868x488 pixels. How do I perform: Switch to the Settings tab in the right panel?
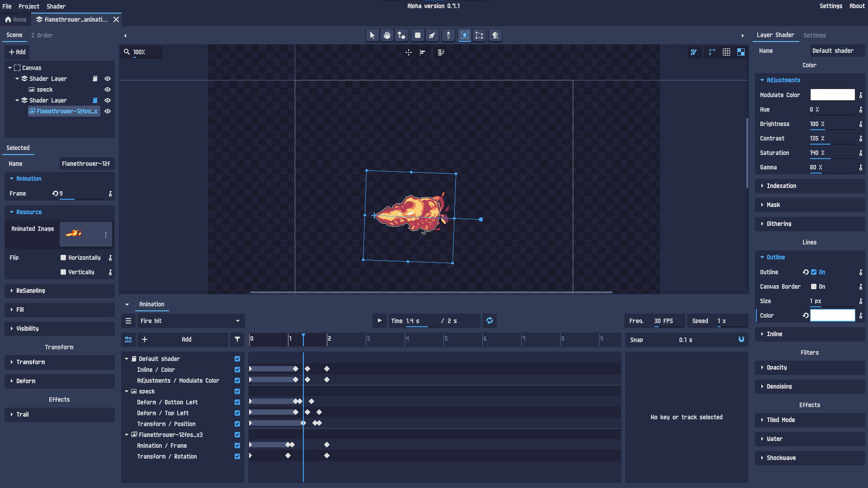click(x=815, y=35)
